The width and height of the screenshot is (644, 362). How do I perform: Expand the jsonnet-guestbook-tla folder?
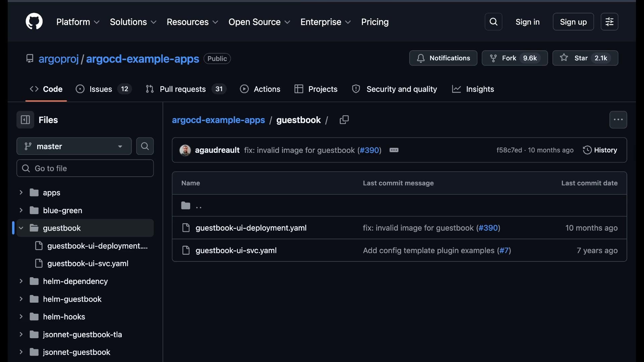click(x=21, y=334)
